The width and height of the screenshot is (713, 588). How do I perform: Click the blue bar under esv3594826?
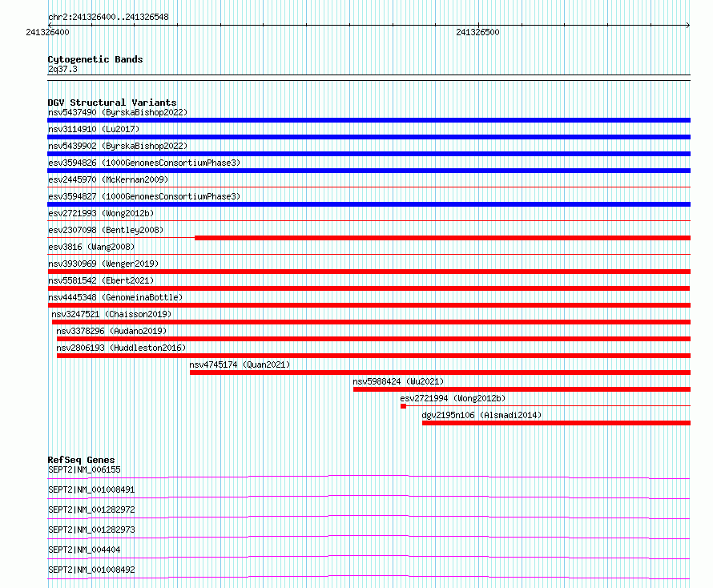[369, 171]
